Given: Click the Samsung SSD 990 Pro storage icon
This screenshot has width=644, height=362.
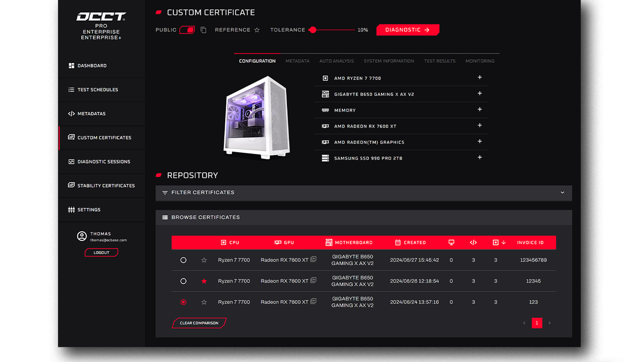Looking at the screenshot, I should point(325,158).
